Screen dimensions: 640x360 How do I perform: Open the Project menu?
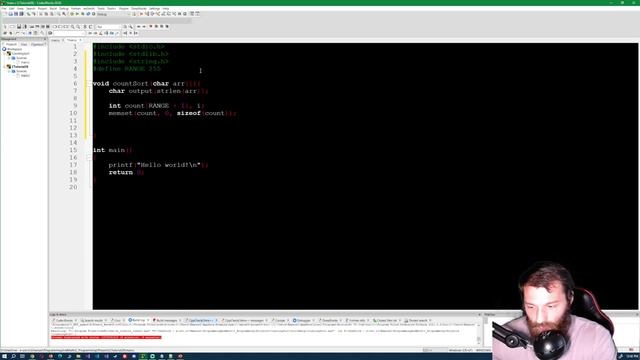pos(42,9)
